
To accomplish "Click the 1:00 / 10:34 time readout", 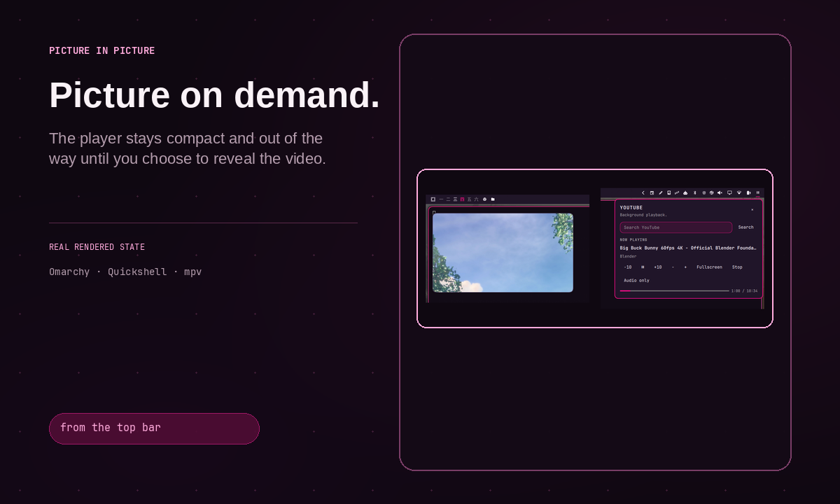I will tap(744, 291).
